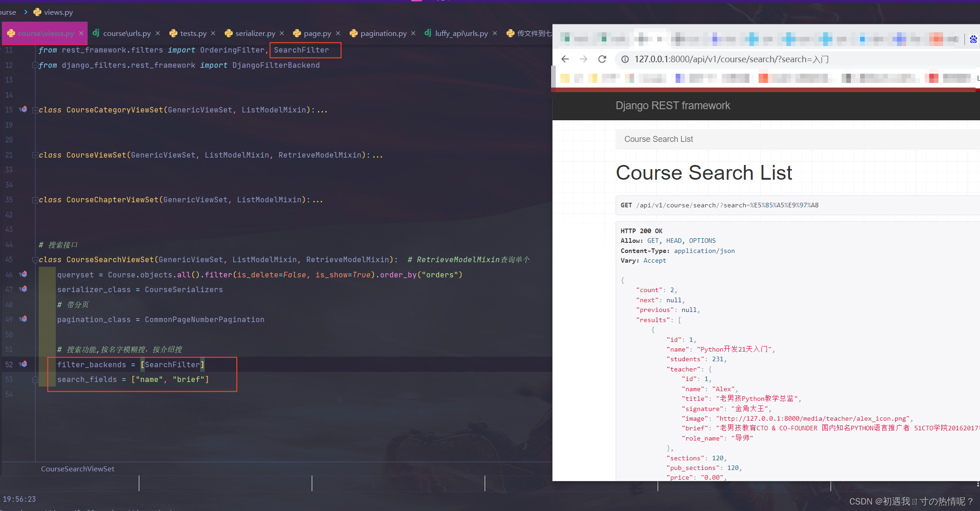Click the browser address bar URL
980x511 pixels.
(x=731, y=59)
